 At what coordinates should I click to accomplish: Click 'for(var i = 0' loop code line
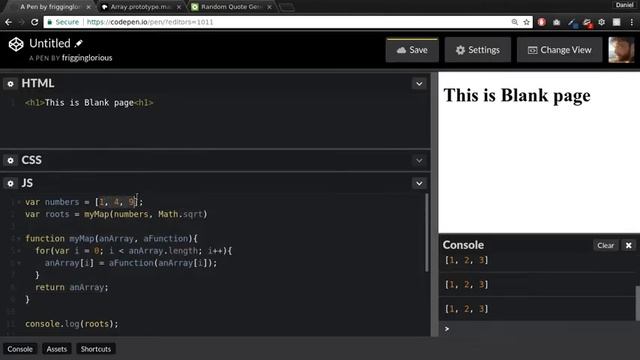click(133, 251)
